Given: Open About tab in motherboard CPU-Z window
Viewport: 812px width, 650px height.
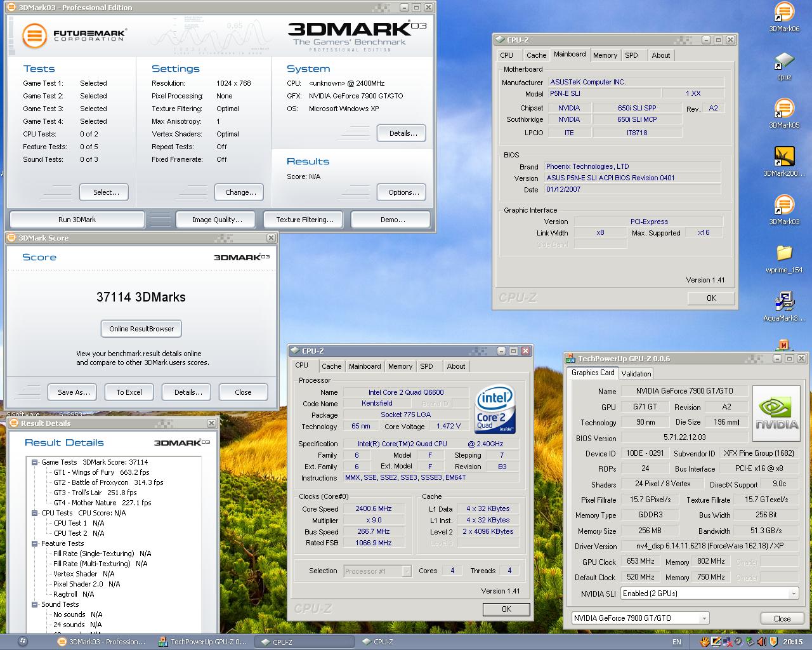Looking at the screenshot, I should click(x=660, y=55).
